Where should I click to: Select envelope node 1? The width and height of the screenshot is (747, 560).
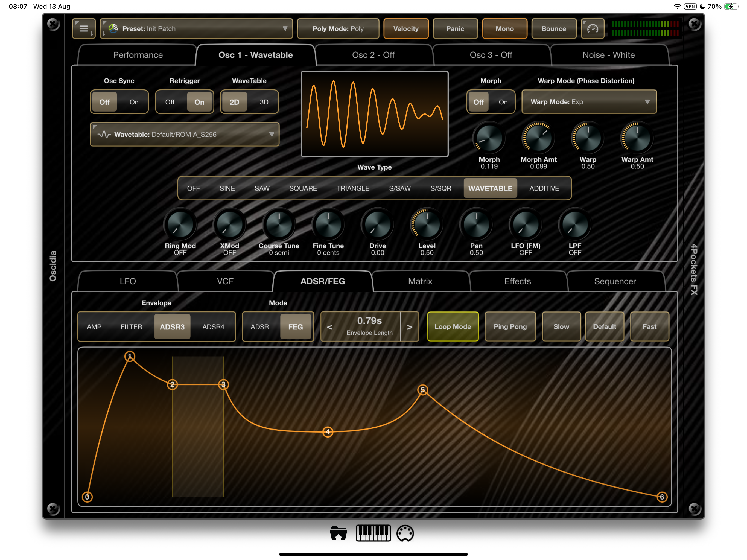pos(130,356)
